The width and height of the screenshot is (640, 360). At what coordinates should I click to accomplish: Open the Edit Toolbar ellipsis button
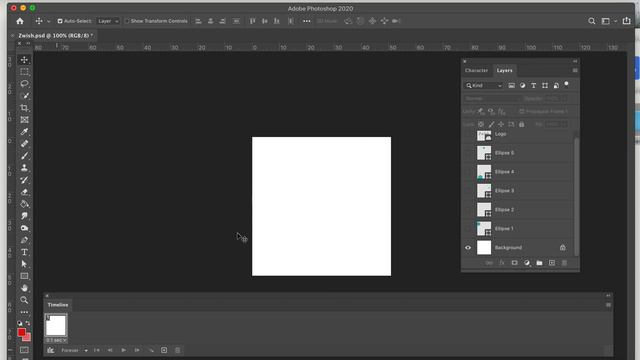point(24,312)
